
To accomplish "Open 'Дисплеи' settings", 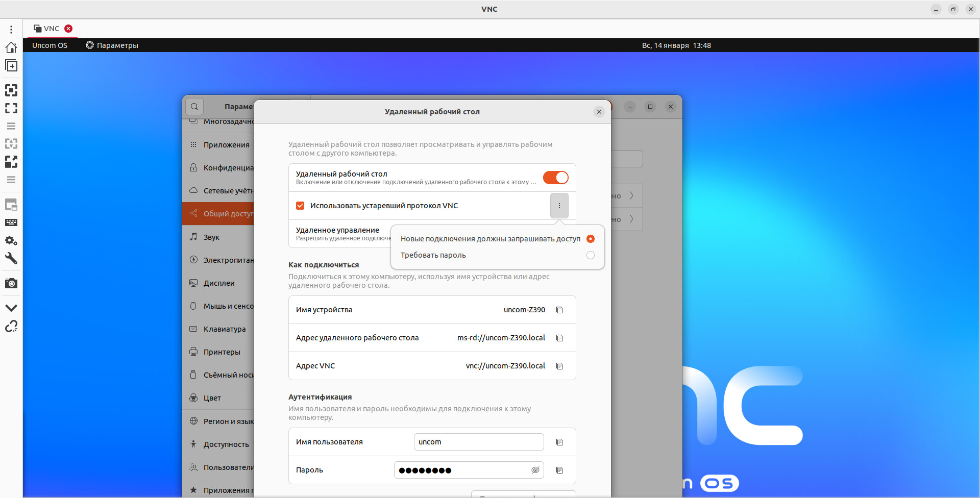I will (x=218, y=283).
